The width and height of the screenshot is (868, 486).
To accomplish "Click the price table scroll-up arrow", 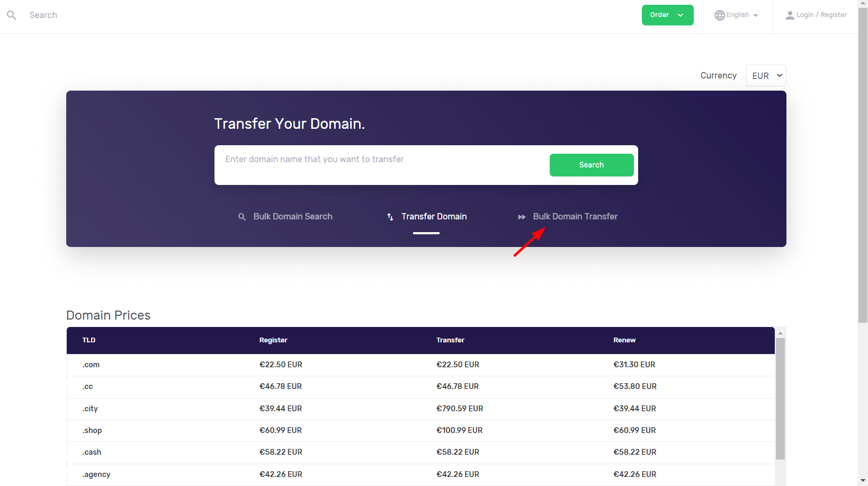I will pyautogui.click(x=780, y=333).
